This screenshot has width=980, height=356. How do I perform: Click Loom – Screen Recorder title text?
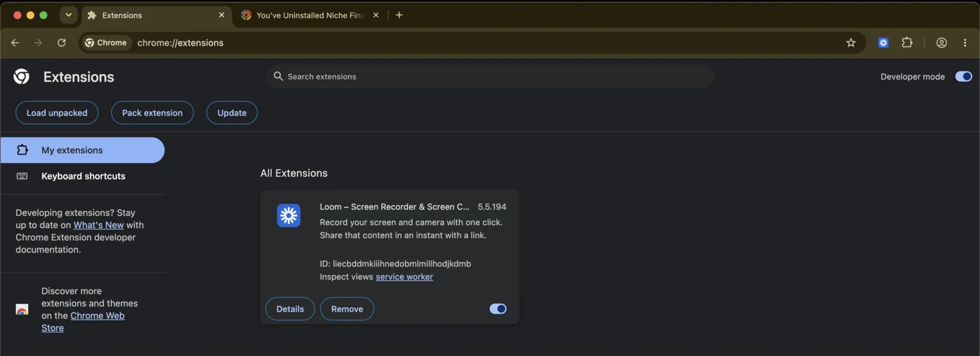coord(394,207)
